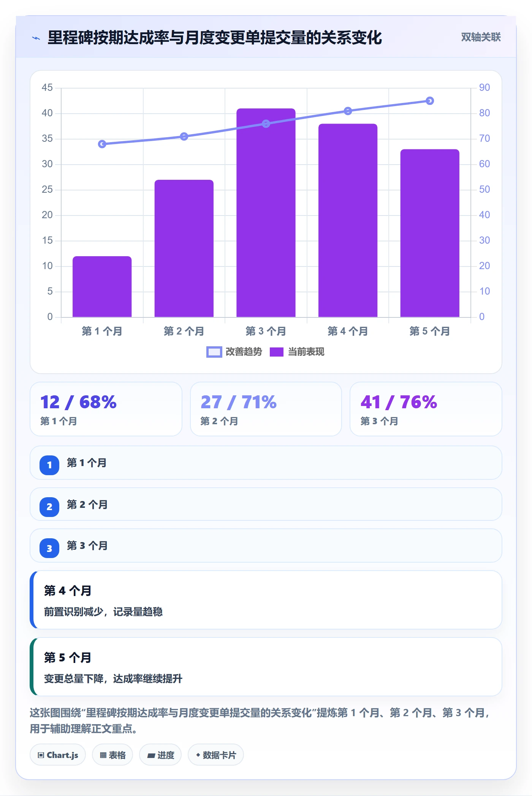Select the 第 4 个月 purple bar

pyautogui.click(x=348, y=220)
